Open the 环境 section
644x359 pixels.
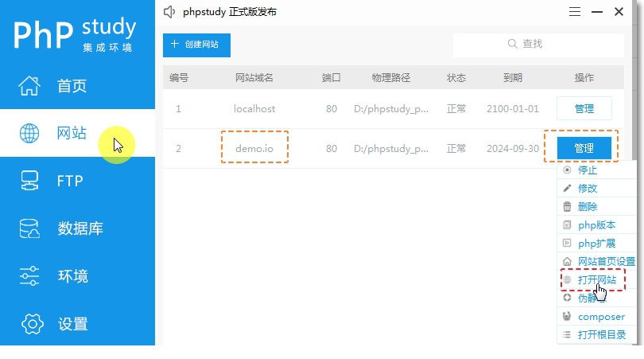coord(77,276)
